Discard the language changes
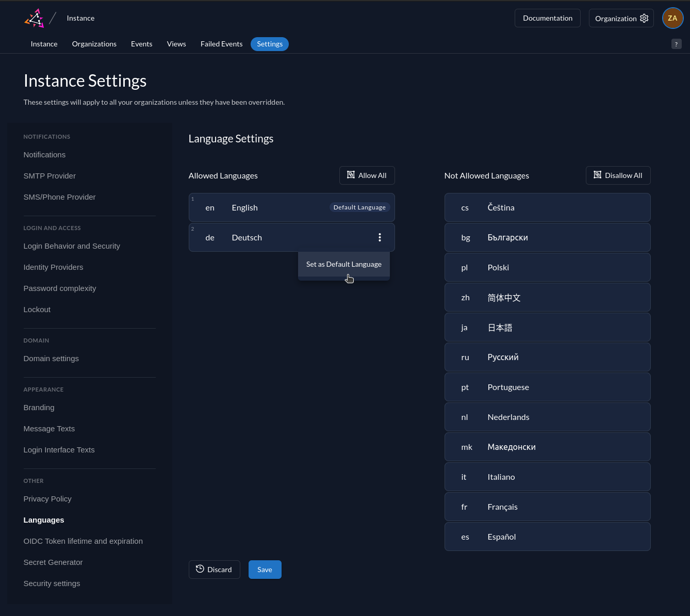The width and height of the screenshot is (690, 616). 214,570
